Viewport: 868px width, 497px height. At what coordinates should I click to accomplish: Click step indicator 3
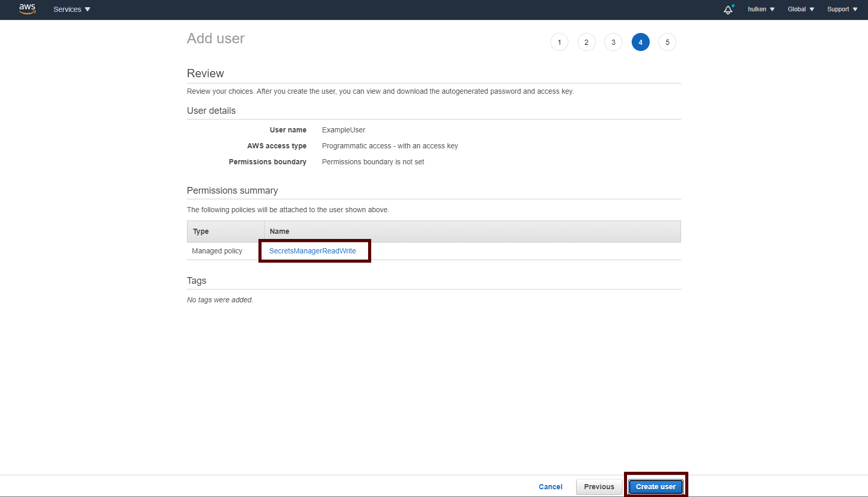coord(613,42)
